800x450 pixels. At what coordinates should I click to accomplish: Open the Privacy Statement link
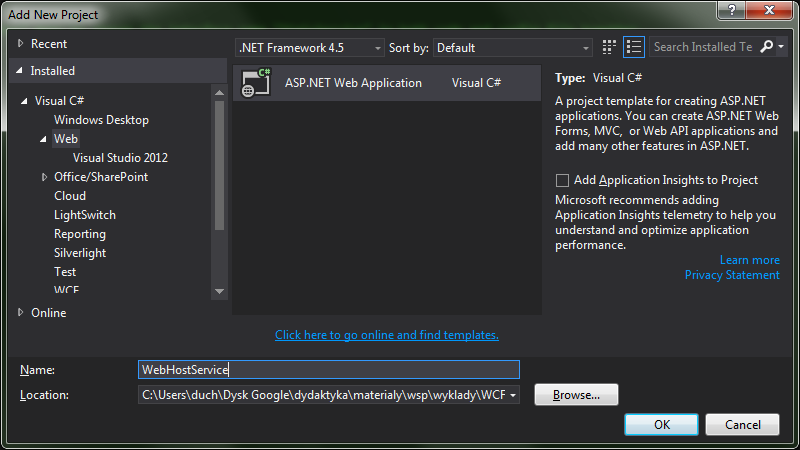coord(732,275)
